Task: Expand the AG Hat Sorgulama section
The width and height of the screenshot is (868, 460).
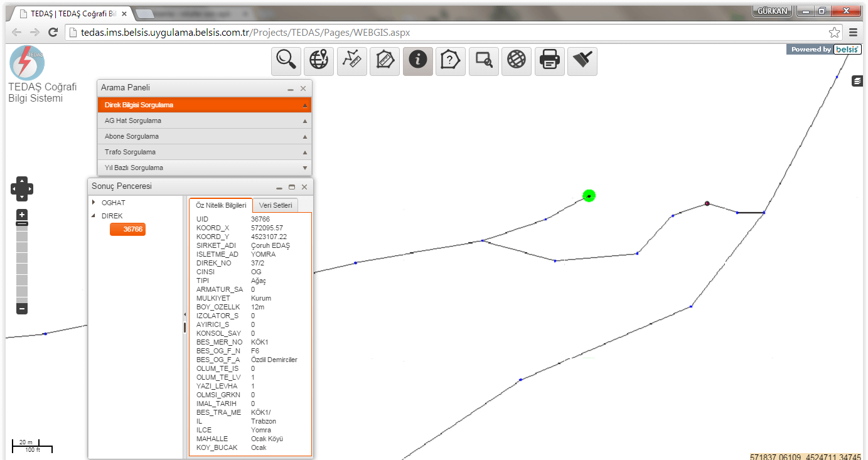Action: point(205,120)
